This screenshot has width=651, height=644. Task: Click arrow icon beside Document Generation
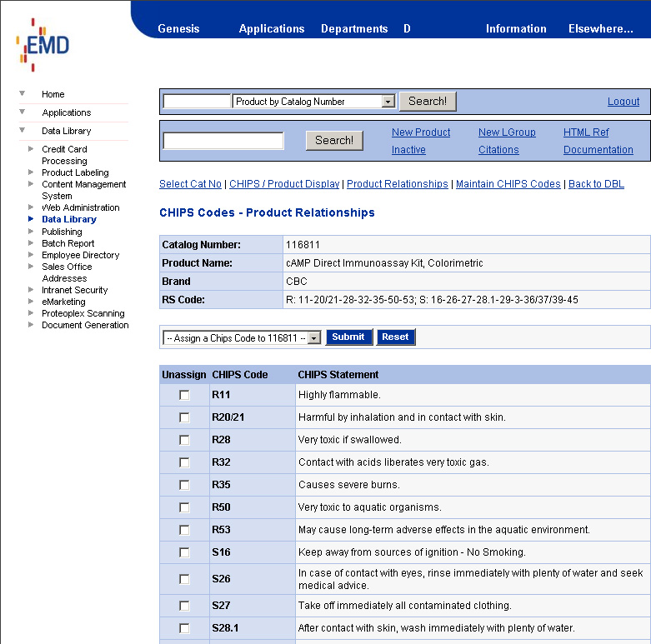click(x=31, y=325)
